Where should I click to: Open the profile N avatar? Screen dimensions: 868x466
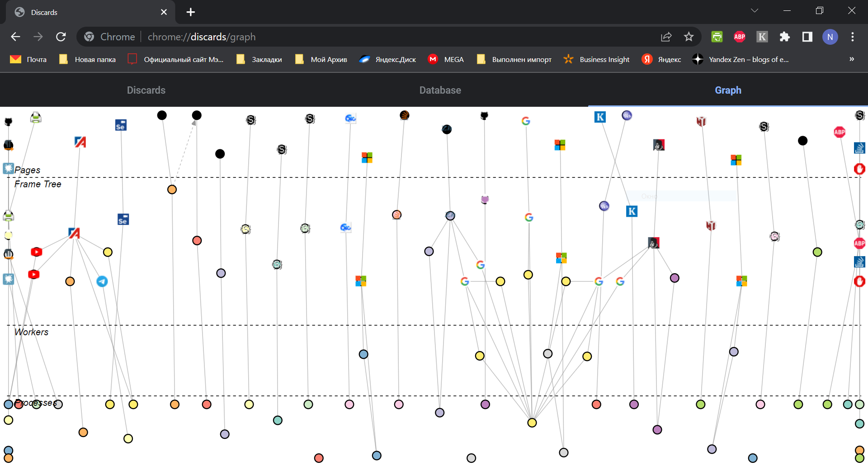coord(830,37)
